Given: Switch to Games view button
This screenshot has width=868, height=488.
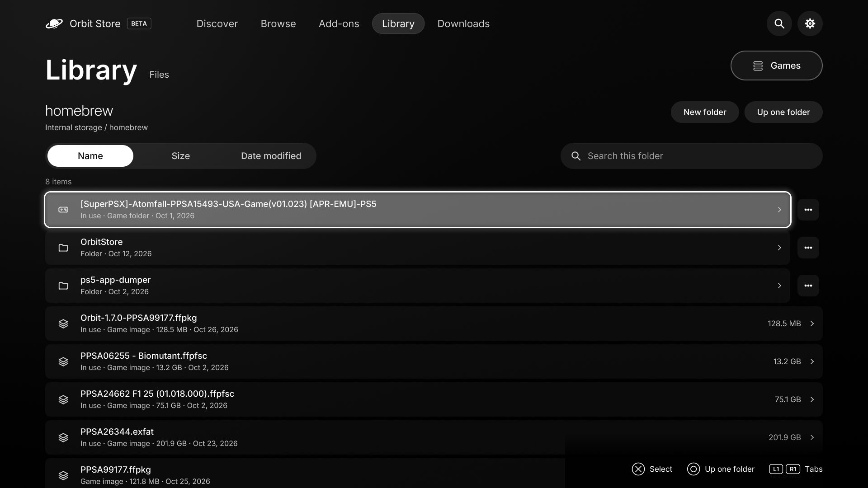Looking at the screenshot, I should tap(776, 66).
